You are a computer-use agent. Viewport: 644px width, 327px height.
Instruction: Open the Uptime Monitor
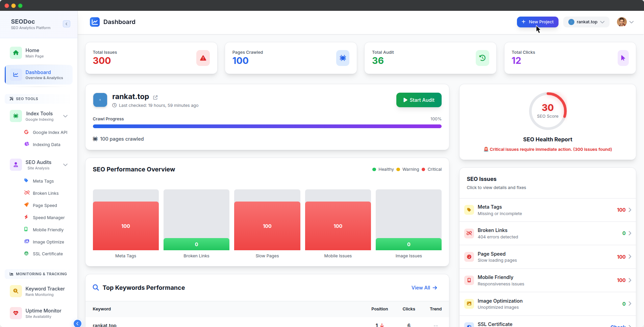point(43,313)
